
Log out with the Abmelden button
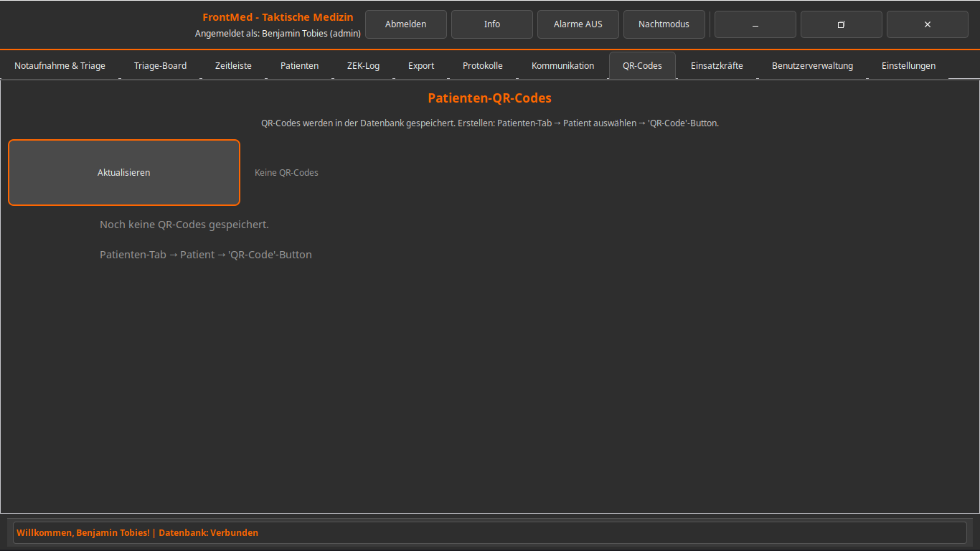point(406,24)
